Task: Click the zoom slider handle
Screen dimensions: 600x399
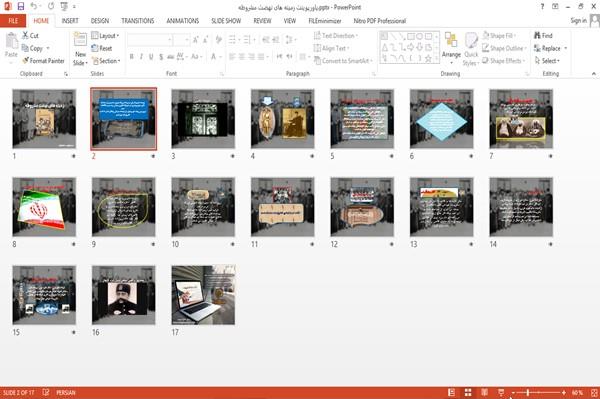Action: click(528, 392)
